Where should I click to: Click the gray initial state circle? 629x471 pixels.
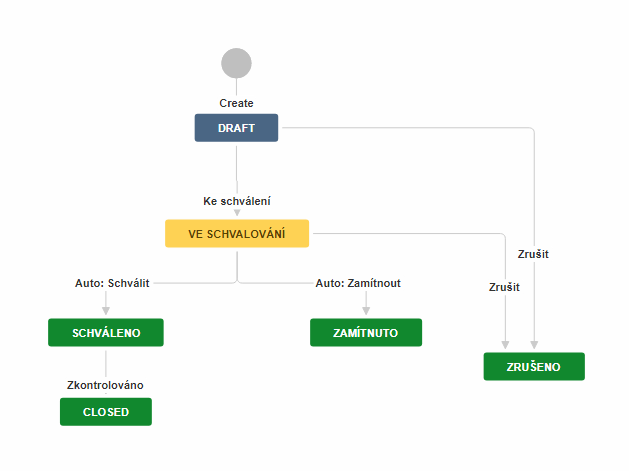(x=236, y=63)
